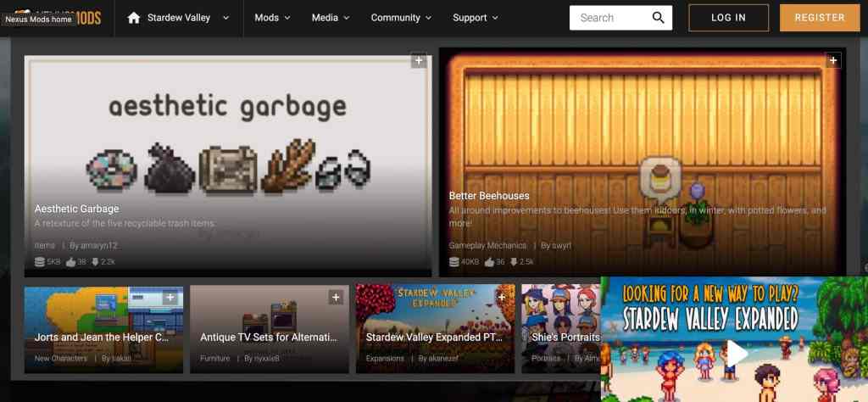Open the Nexus Mods home logo
This screenshot has width=868, height=402.
coord(58,18)
